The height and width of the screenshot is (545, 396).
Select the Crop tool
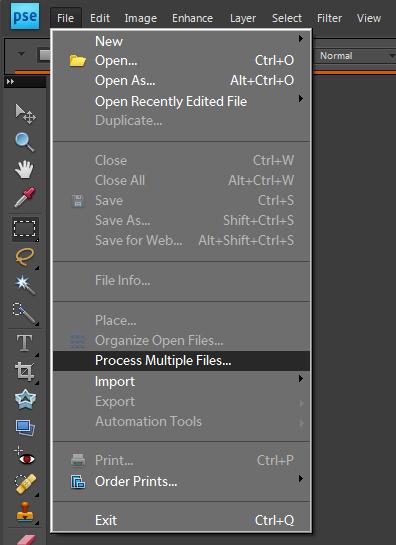pyautogui.click(x=25, y=371)
